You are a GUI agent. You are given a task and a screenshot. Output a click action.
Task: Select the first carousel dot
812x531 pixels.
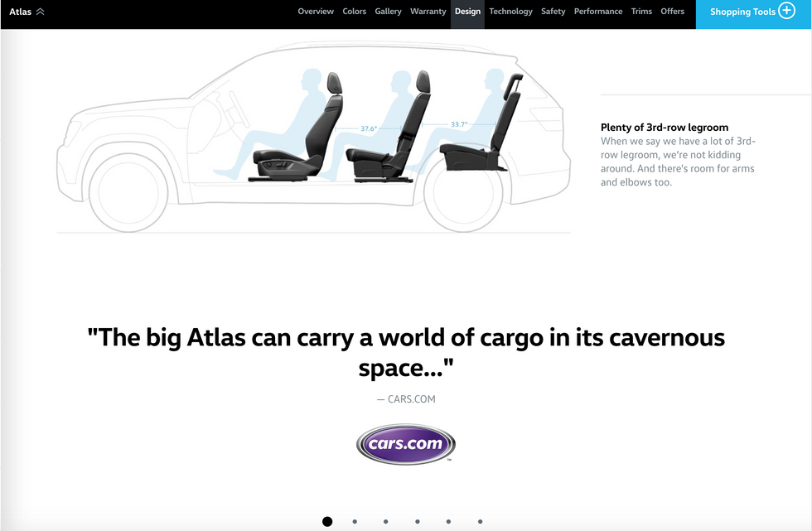pos(327,522)
